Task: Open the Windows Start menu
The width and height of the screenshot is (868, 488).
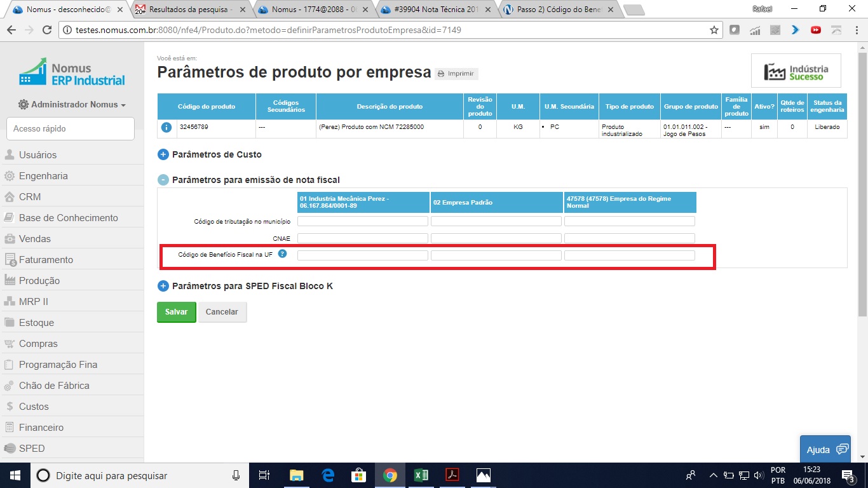Action: pos(15,475)
